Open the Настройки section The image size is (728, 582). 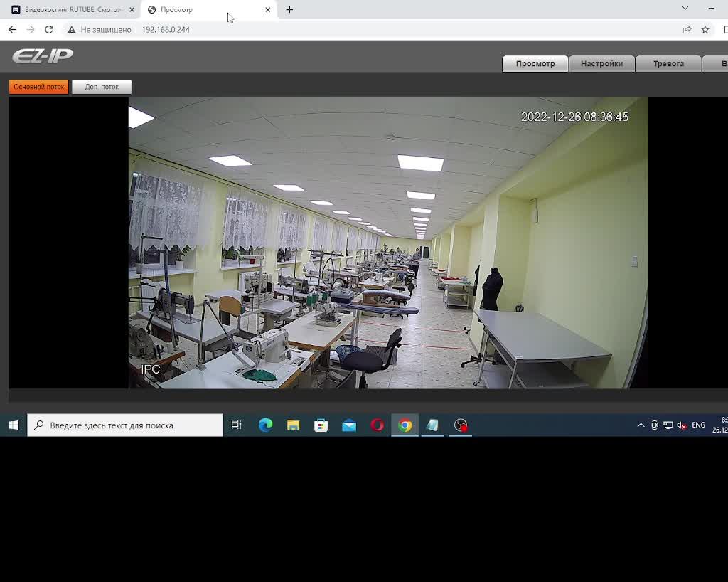coord(601,63)
